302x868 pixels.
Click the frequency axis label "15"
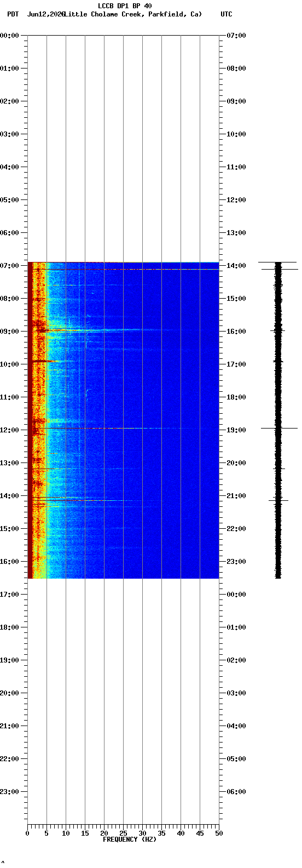[85, 833]
